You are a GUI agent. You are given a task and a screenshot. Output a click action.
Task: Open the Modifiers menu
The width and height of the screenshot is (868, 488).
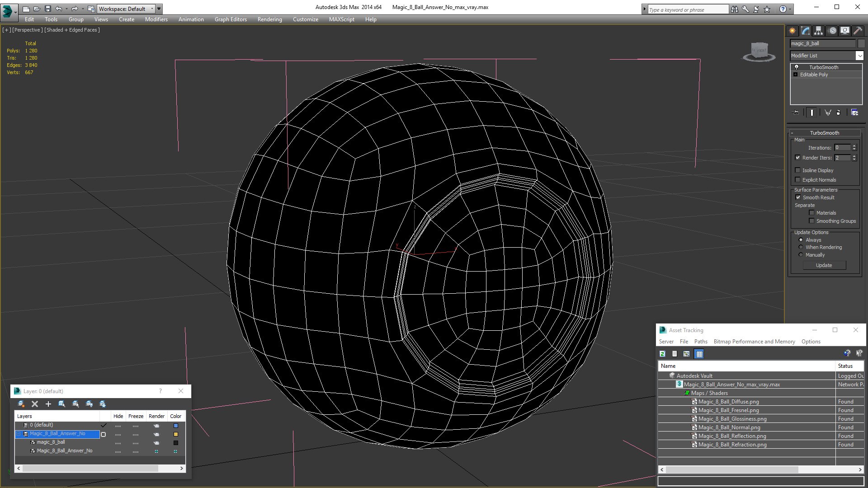[x=156, y=19]
